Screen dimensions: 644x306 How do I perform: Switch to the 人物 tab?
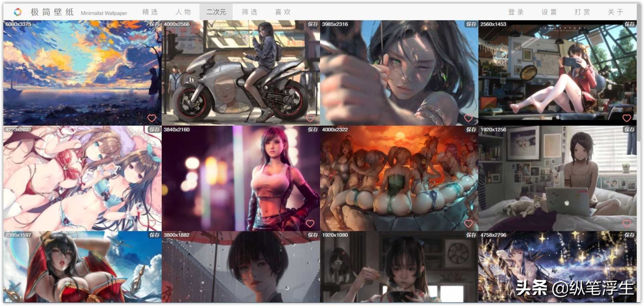coord(183,12)
